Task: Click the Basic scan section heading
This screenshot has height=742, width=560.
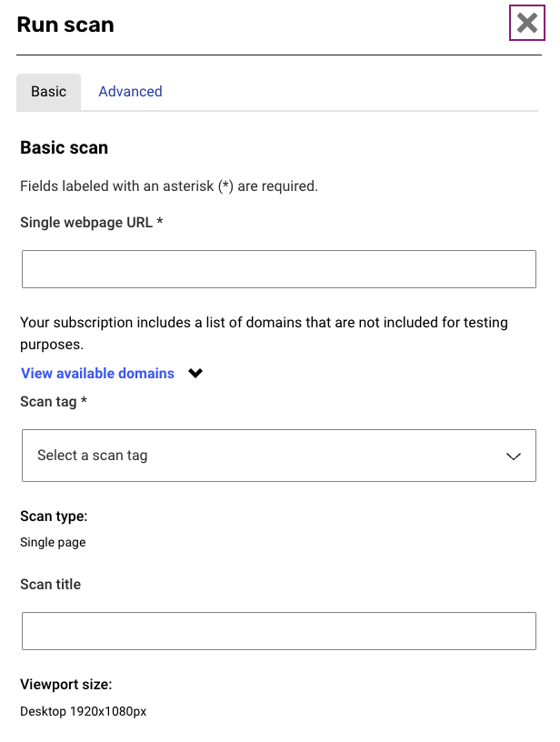Action: tap(64, 147)
